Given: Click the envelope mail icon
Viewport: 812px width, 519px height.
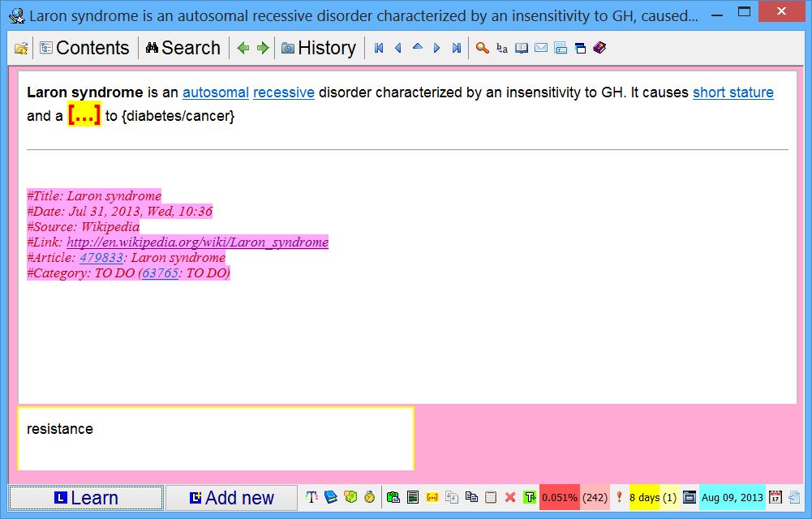Looking at the screenshot, I should 541,49.
